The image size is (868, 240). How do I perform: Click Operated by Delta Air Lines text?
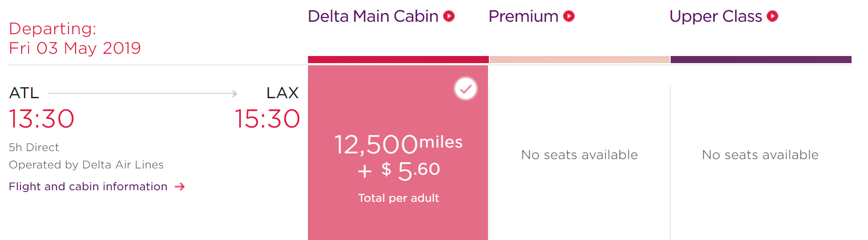[x=86, y=165]
